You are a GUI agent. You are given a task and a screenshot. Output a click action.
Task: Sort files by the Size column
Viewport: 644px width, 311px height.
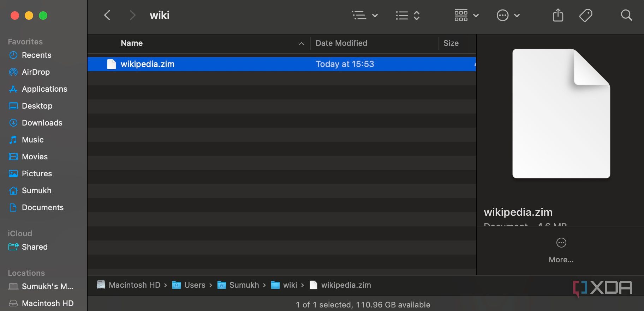(451, 43)
